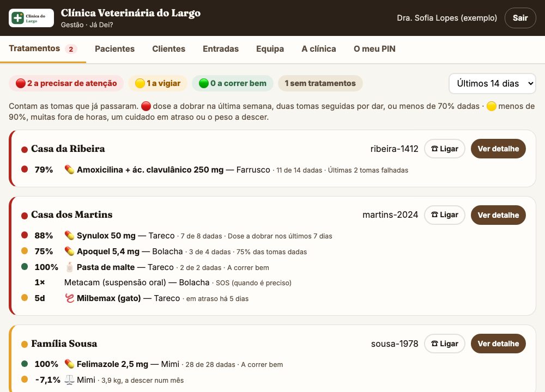The width and height of the screenshot is (545, 392).
Task: Click the red status dot beside Casa da Ribeira
Action: [25, 150]
